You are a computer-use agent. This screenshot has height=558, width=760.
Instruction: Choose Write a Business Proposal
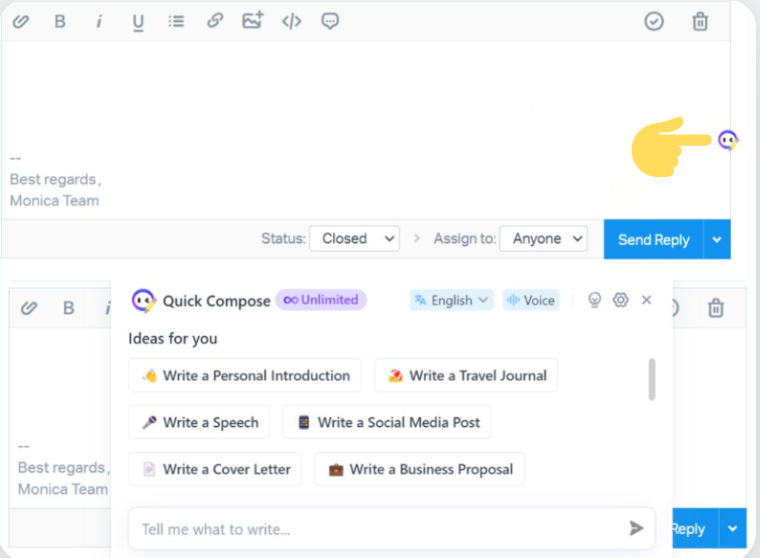point(420,469)
